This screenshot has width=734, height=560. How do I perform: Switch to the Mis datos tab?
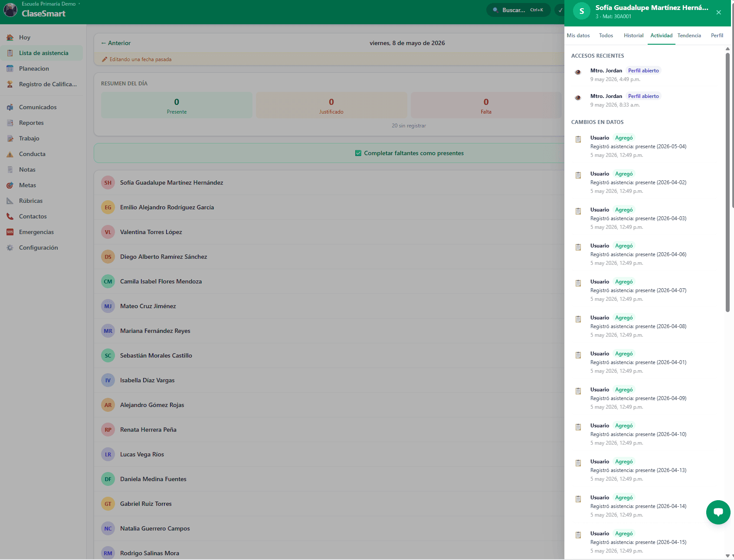[x=578, y=36]
